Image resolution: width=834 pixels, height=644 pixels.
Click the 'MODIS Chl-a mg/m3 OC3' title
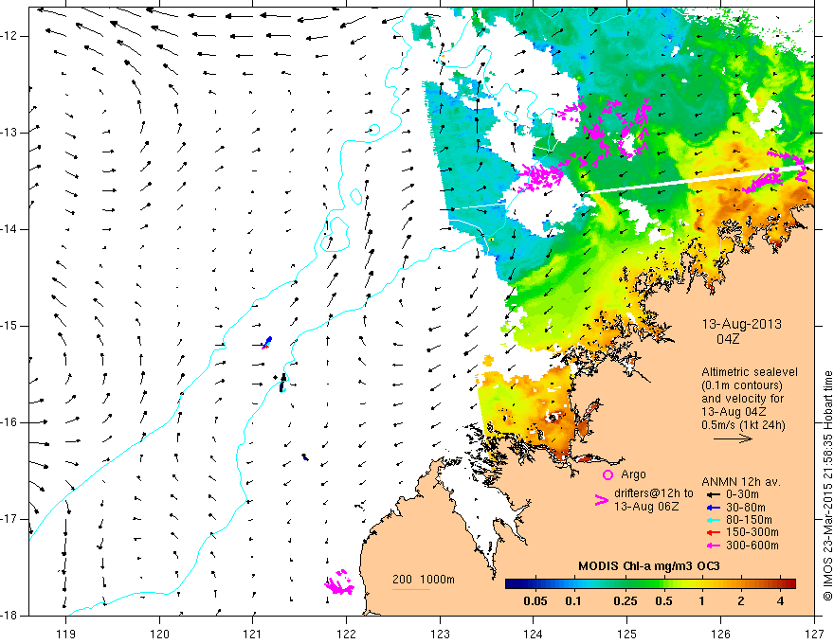(649, 566)
